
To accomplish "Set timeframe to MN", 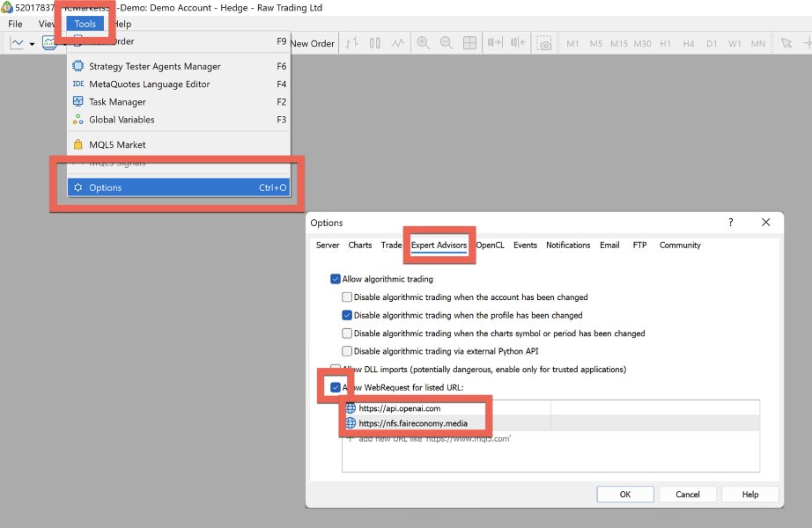I will pos(758,43).
